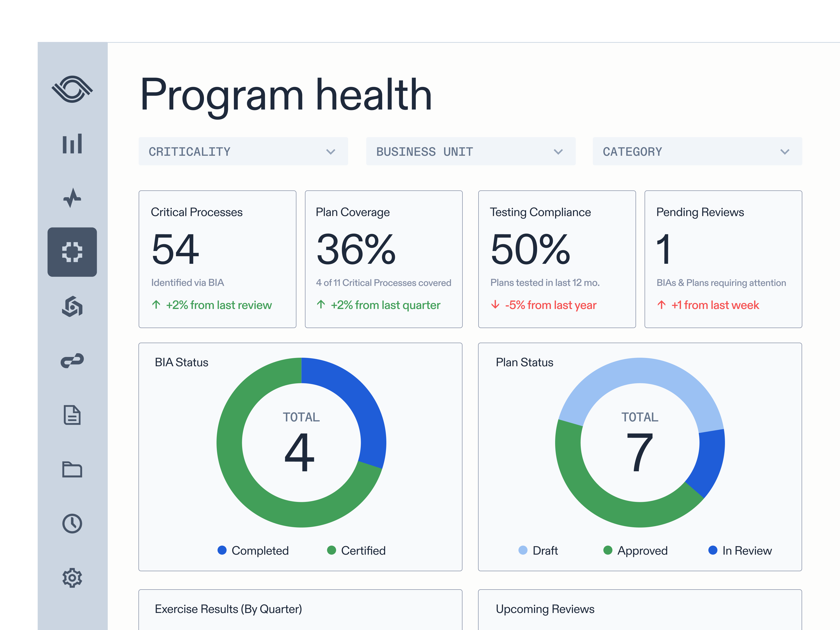Toggle the Draft legend item in Plan Status
Image resolution: width=840 pixels, height=630 pixels.
[x=538, y=550]
